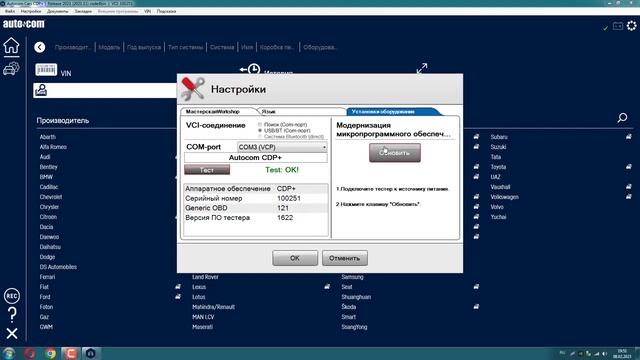Open the Файл menu
Screen dimensions: 640x360
coord(10,11)
